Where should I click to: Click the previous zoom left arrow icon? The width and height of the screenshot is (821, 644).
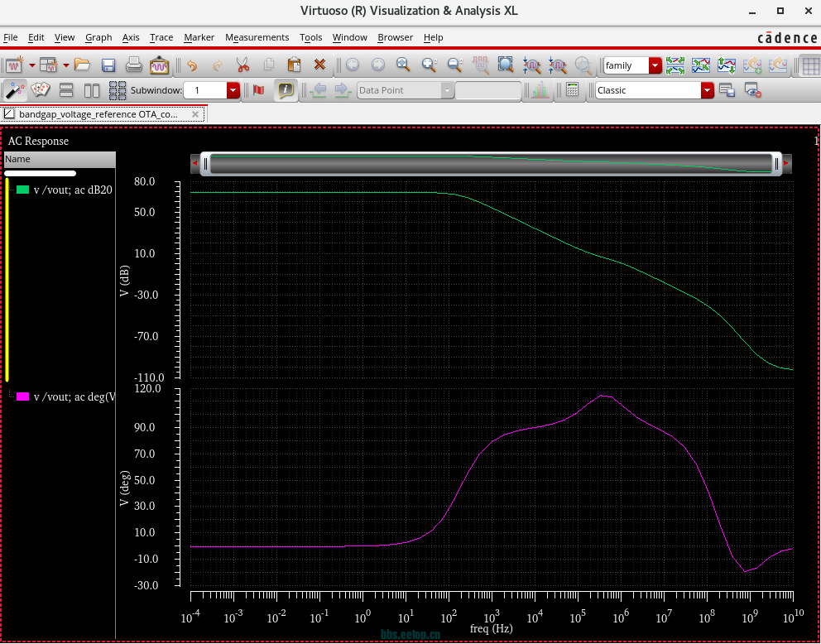(x=353, y=65)
